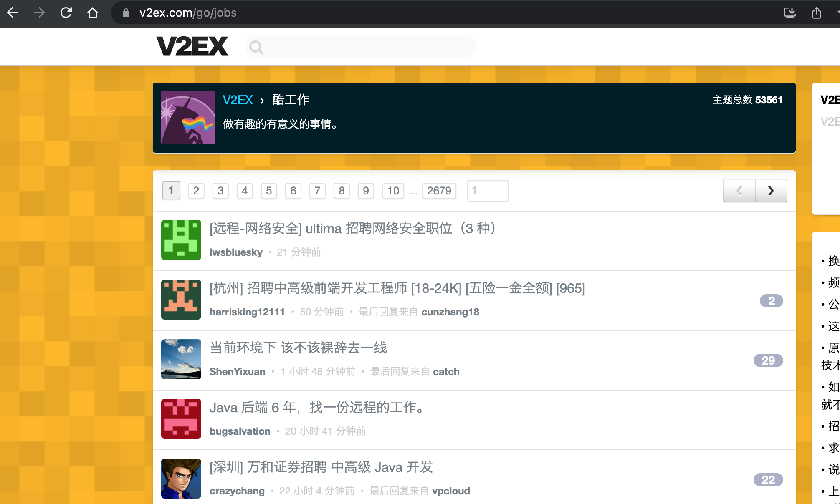Viewport: 840px width, 504px height.
Task: Go to page 7
Action: (x=317, y=191)
